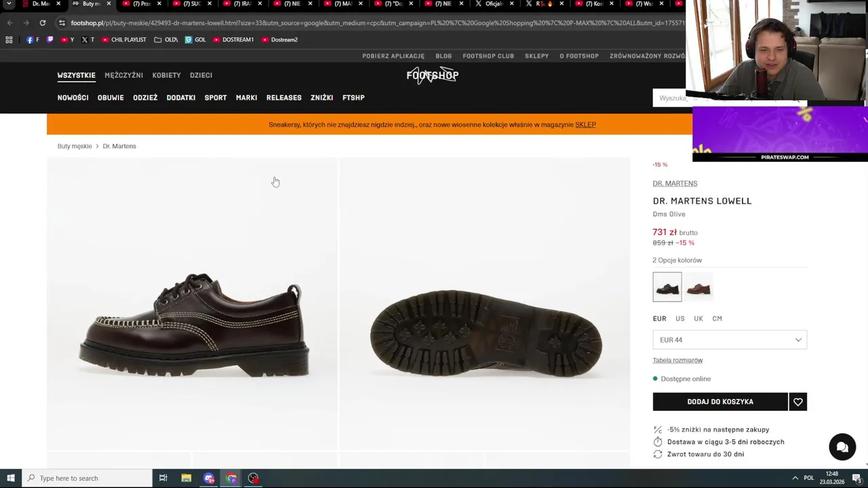The width and height of the screenshot is (868, 488).
Task: Open the OBS icon in taskbar
Action: tap(254, 479)
